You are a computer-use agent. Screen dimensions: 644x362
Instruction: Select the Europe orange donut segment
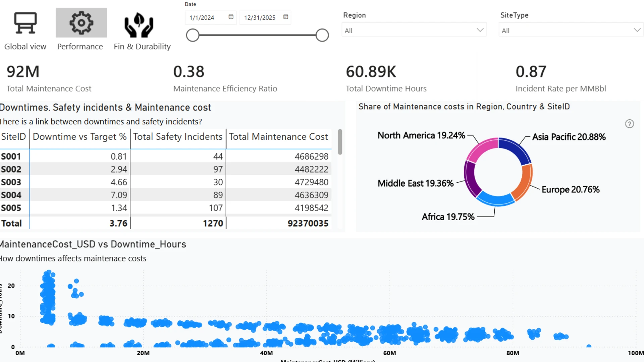[x=524, y=182]
